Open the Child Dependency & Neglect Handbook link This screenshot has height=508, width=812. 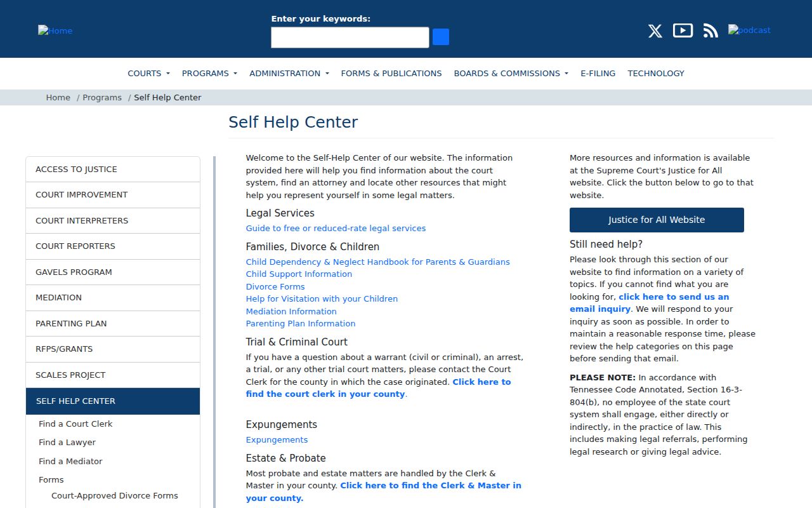(x=378, y=262)
